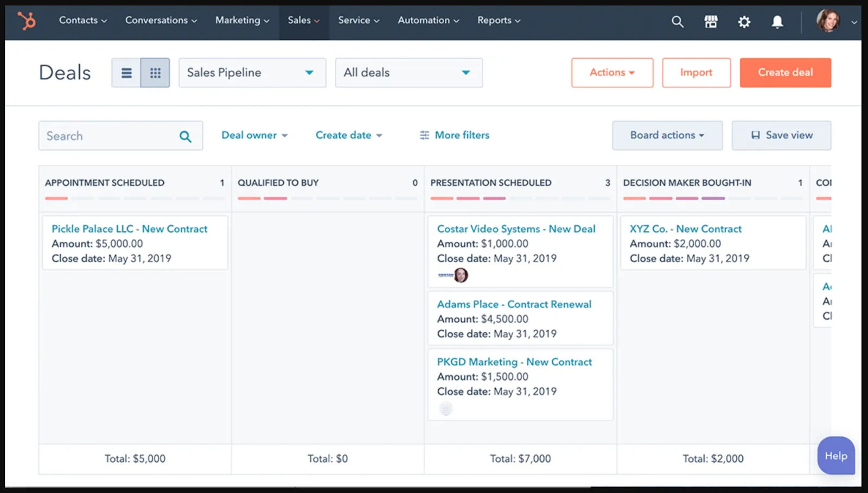
Task: Open the Contacts menu
Action: (83, 20)
